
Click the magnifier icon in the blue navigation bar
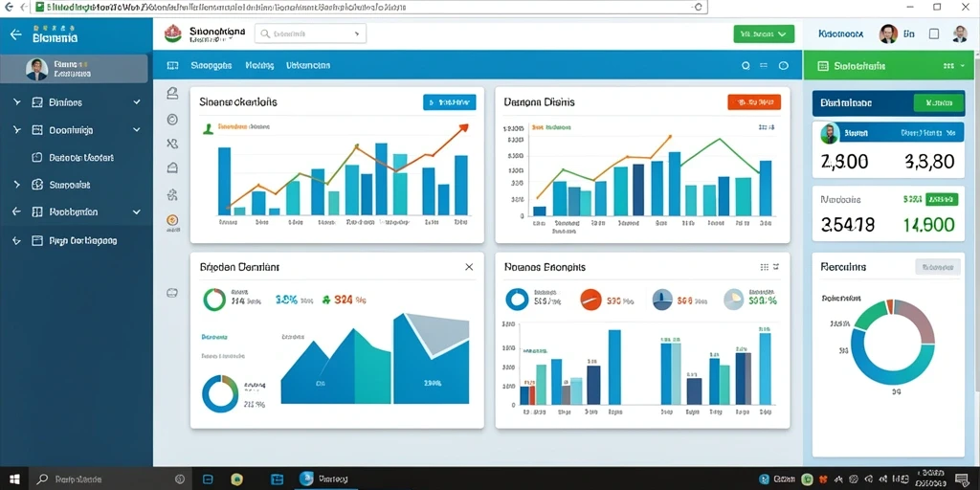click(746, 65)
